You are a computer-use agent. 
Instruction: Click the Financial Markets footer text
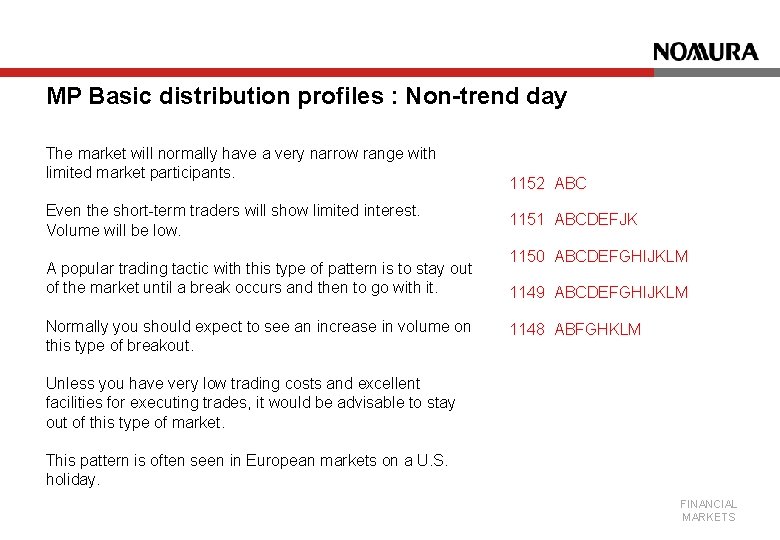pos(708,511)
